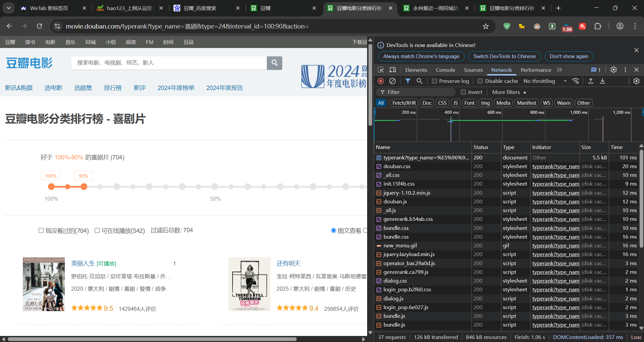Select douban.css request row

point(506,166)
